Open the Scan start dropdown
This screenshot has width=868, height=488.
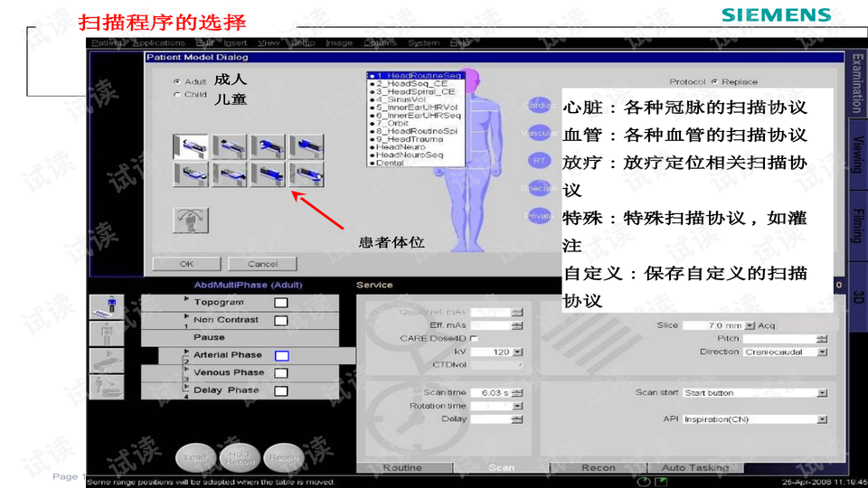tap(823, 393)
